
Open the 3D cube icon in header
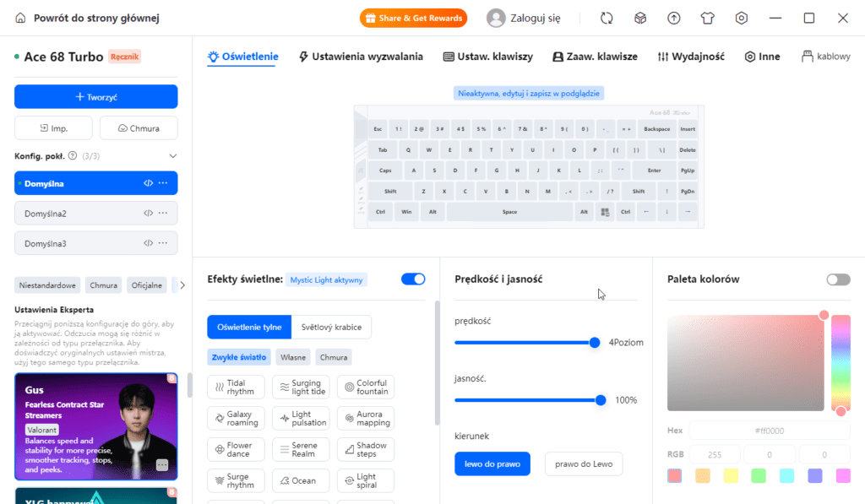pos(640,18)
